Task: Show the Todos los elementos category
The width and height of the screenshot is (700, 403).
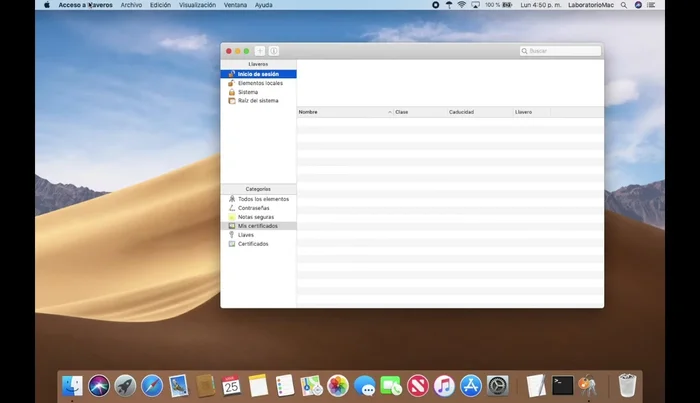Action: coord(262,199)
